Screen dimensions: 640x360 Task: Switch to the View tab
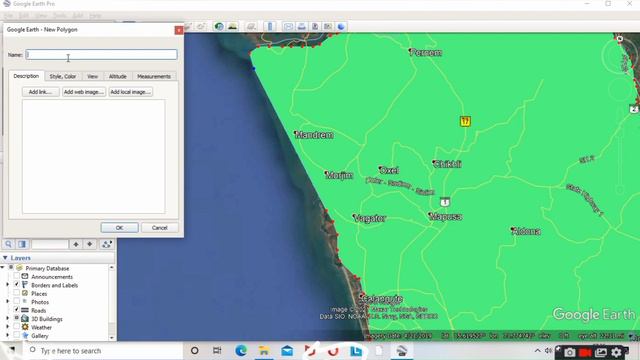coord(93,76)
